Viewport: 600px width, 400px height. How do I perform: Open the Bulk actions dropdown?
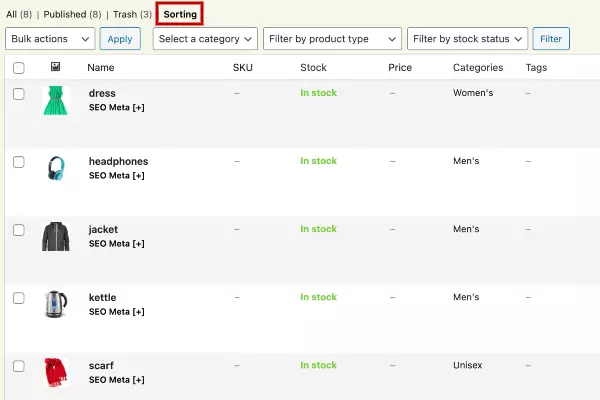50,39
